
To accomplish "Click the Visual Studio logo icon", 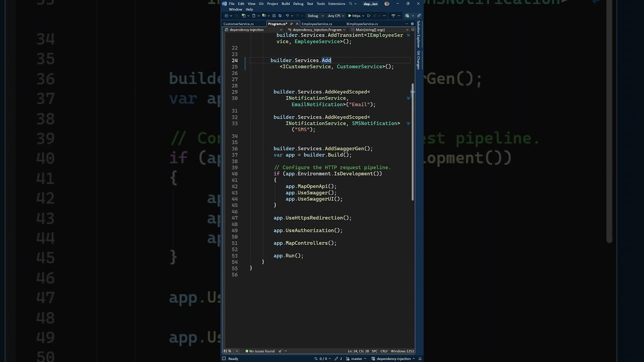I will tap(224, 4).
